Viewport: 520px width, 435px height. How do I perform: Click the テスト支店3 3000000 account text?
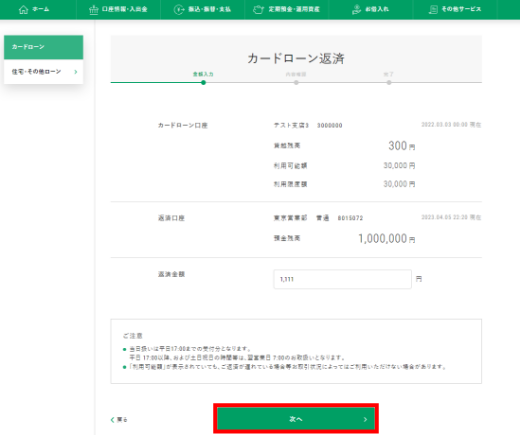(308, 126)
